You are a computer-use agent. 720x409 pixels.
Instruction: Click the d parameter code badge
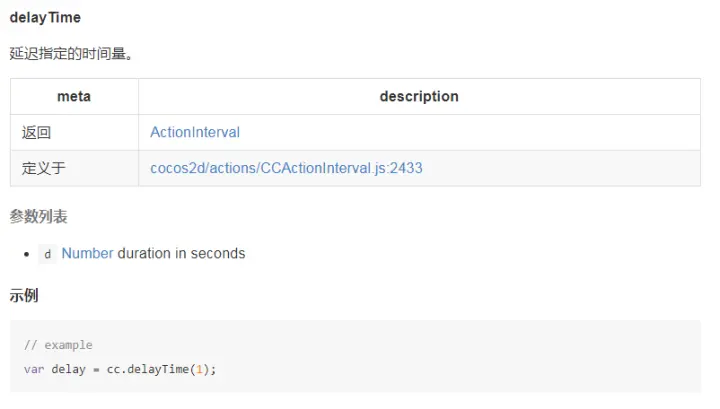47,254
